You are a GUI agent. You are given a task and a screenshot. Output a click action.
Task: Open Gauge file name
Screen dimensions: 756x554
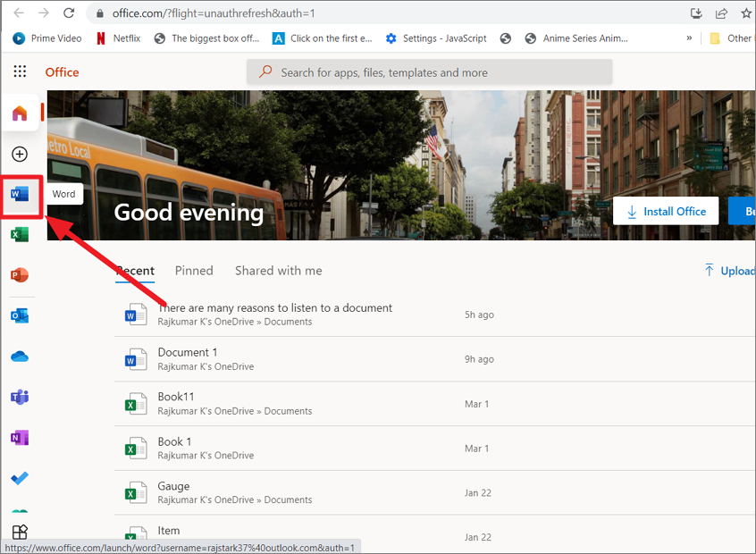(x=173, y=486)
